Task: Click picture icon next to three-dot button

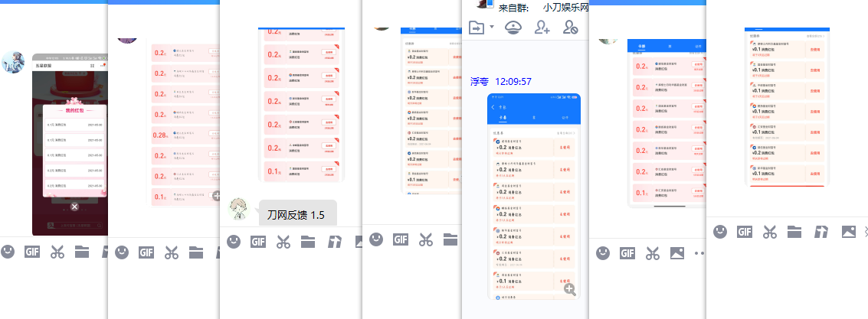Action: point(677,253)
